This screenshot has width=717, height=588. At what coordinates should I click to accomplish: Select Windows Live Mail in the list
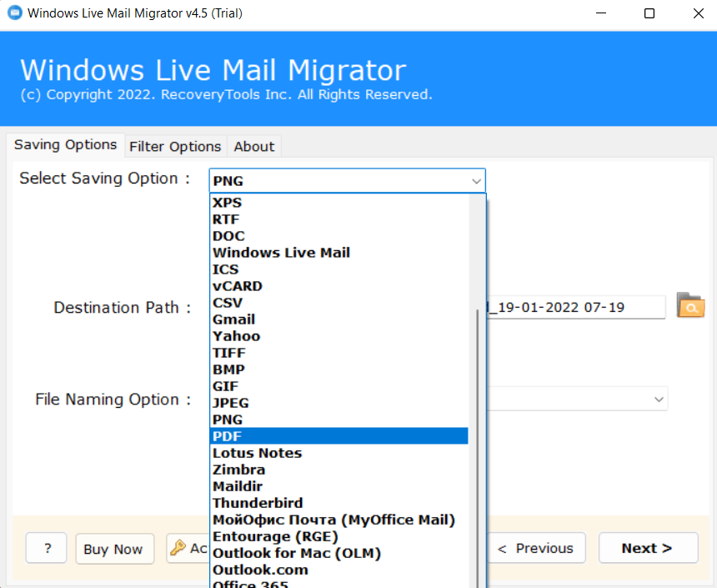(x=339, y=253)
